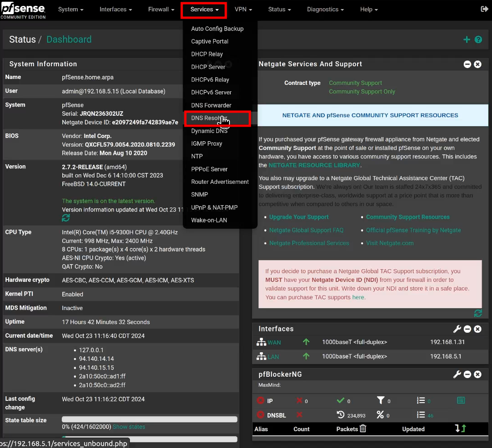Screen dimensions: 492x448
Task: Click the DNSBL row list icon
Action: 421,415
